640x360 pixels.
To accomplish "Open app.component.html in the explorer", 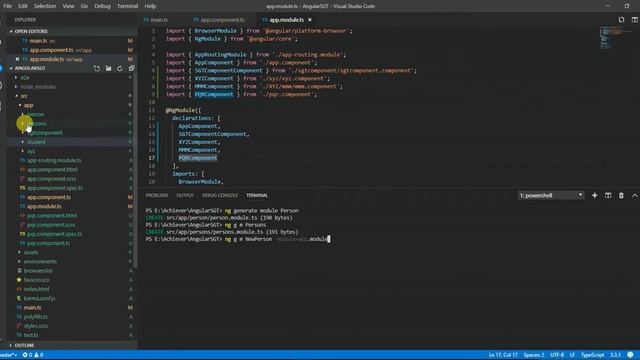I will [x=52, y=169].
